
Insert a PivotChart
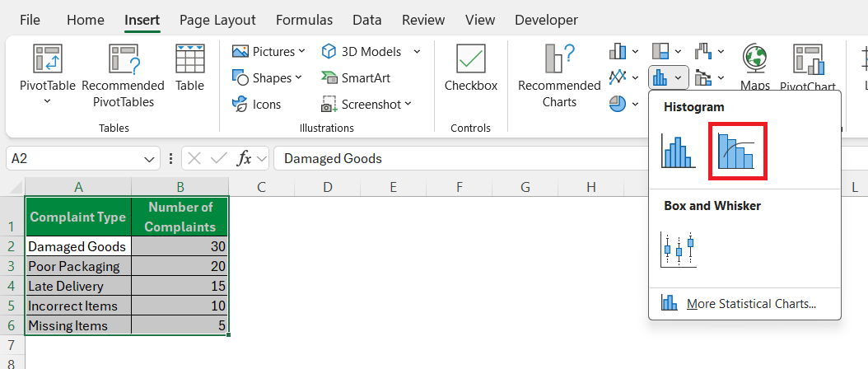(808, 67)
